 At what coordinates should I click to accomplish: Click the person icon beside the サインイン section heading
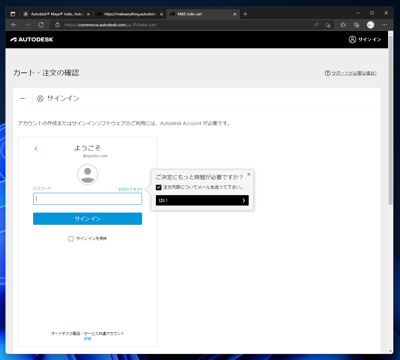(40, 99)
